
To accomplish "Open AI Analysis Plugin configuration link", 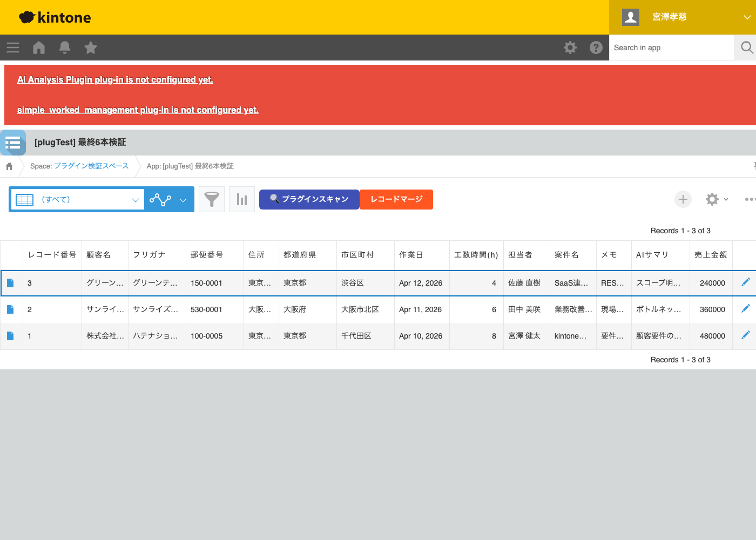I will [115, 79].
